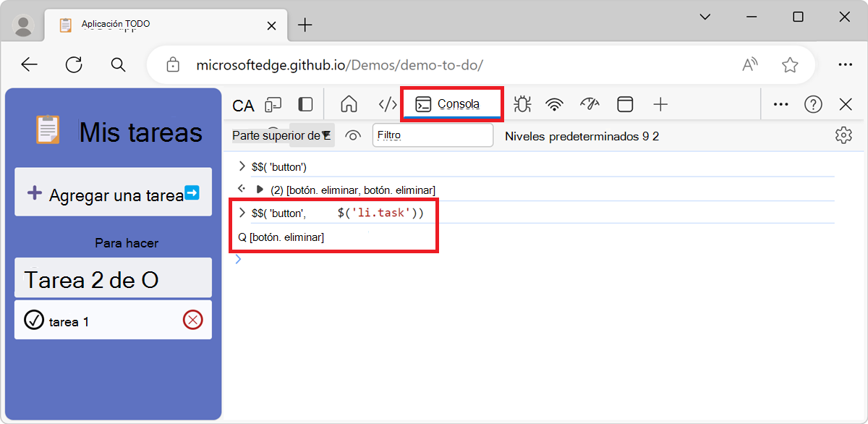Open the 'Parte superior de' frame dropdown
868x424 pixels.
point(282,135)
